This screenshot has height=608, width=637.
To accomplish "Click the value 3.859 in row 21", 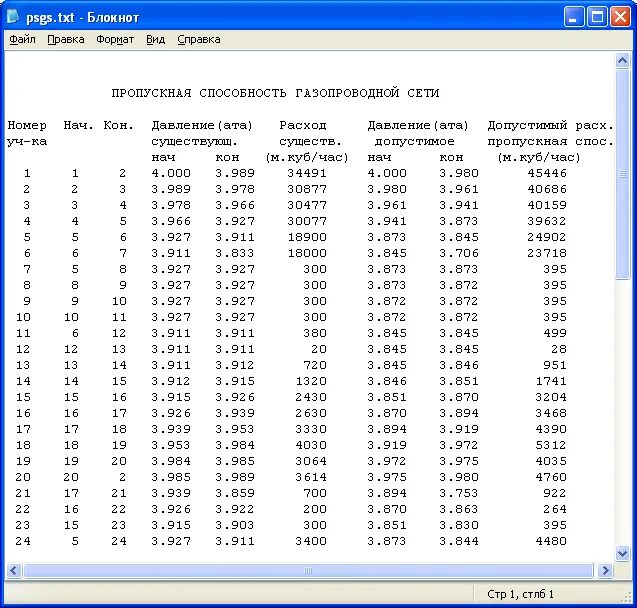I will coord(235,493).
